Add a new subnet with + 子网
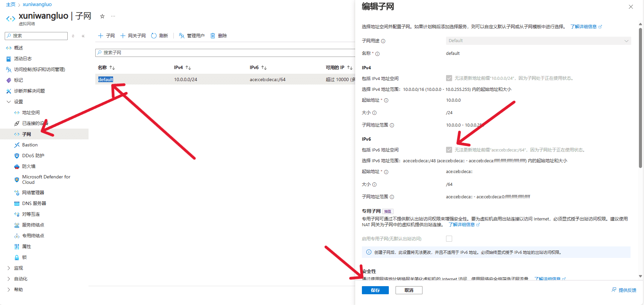Screen dimensions: 644x305 click(106, 35)
